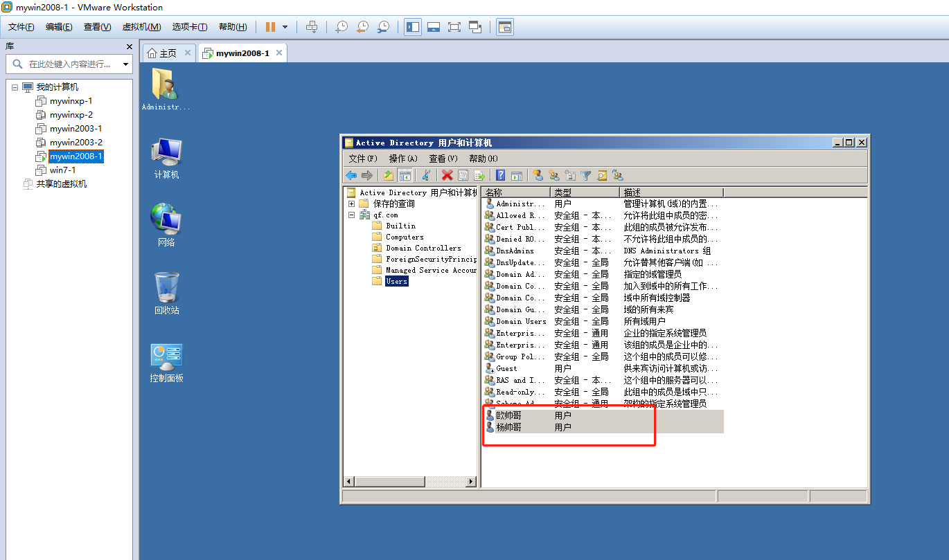
Task: Collapse the 我的计算机 tree node
Action: (x=15, y=87)
